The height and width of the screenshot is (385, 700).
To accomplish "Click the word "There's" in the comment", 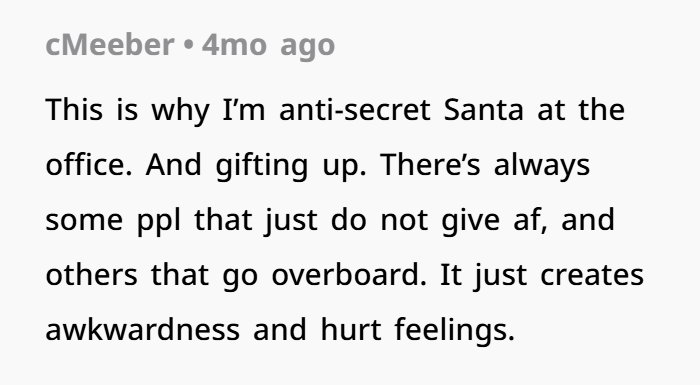I will [430, 164].
